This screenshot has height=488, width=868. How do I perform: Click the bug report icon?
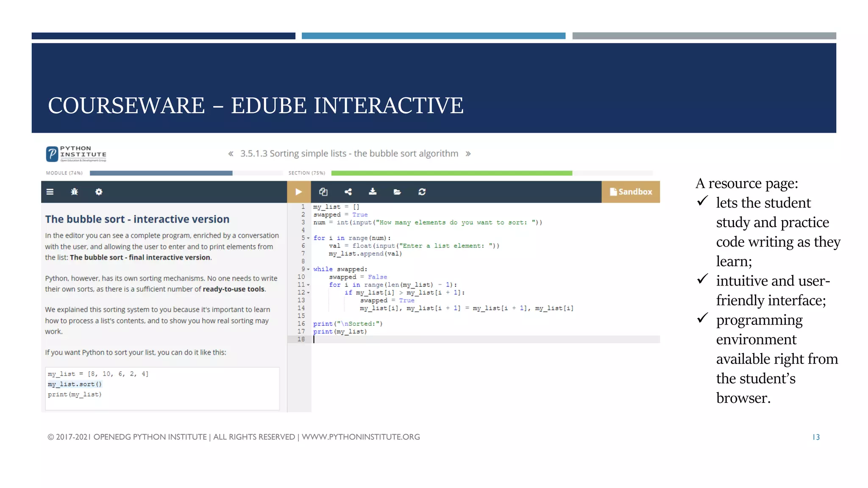coord(75,192)
